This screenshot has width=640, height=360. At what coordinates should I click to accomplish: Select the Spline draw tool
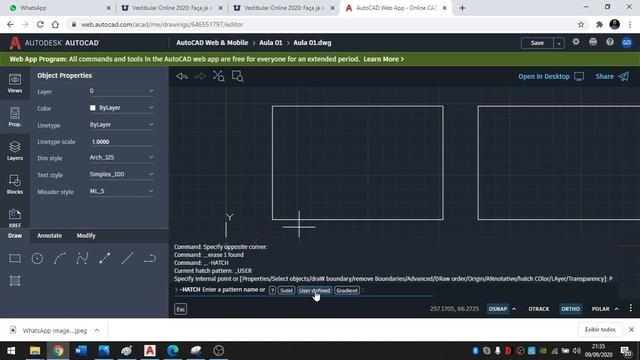point(82,258)
